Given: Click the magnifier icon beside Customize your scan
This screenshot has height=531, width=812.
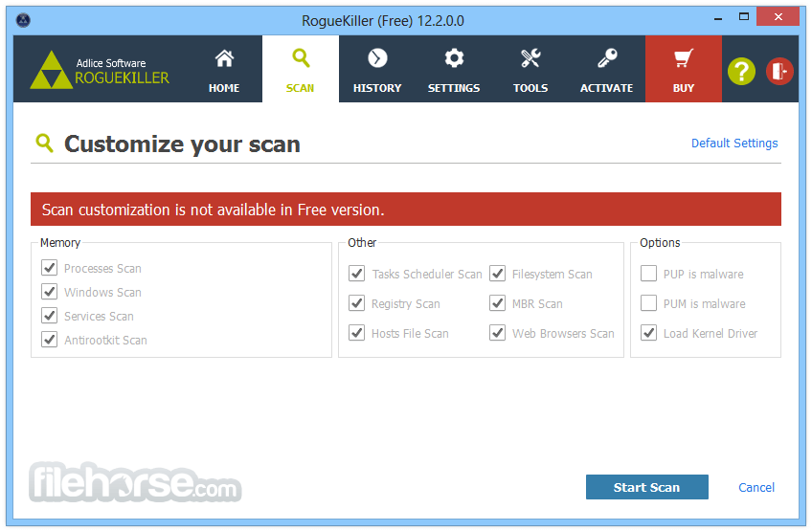Looking at the screenshot, I should coord(45,143).
